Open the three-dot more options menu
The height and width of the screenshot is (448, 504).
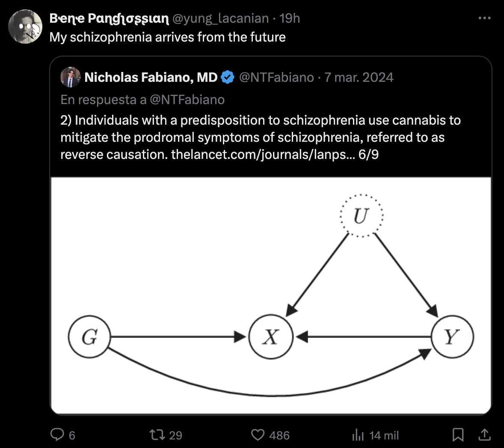[x=484, y=18]
